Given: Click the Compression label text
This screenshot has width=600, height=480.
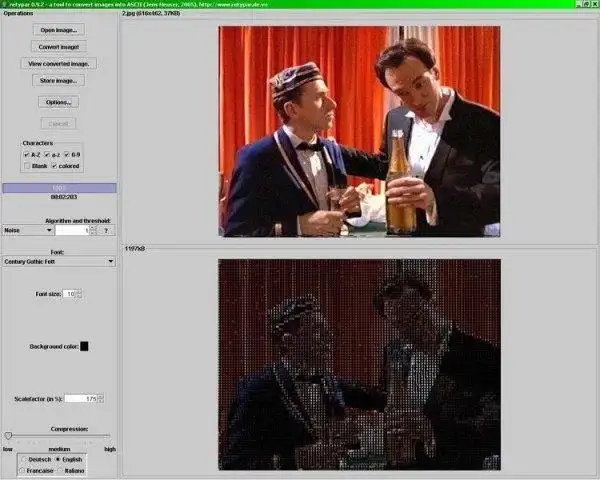Looking at the screenshot, I should [69, 429].
